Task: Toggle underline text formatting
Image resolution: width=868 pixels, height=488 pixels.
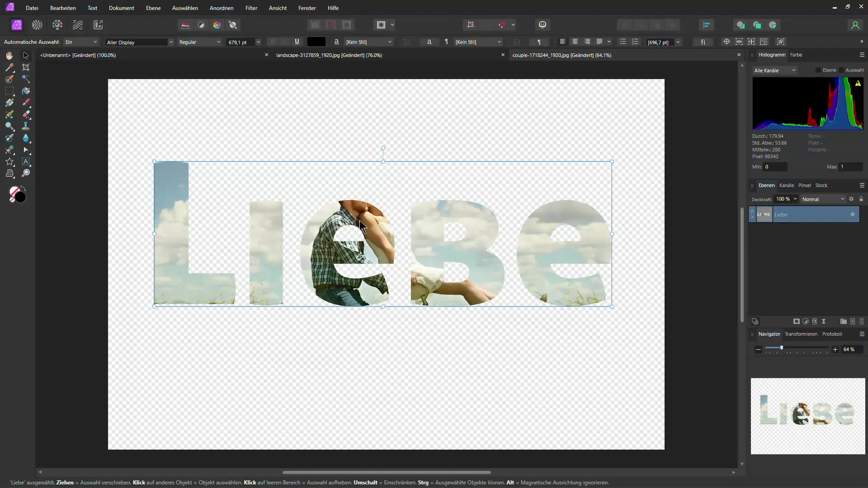Action: click(x=297, y=42)
